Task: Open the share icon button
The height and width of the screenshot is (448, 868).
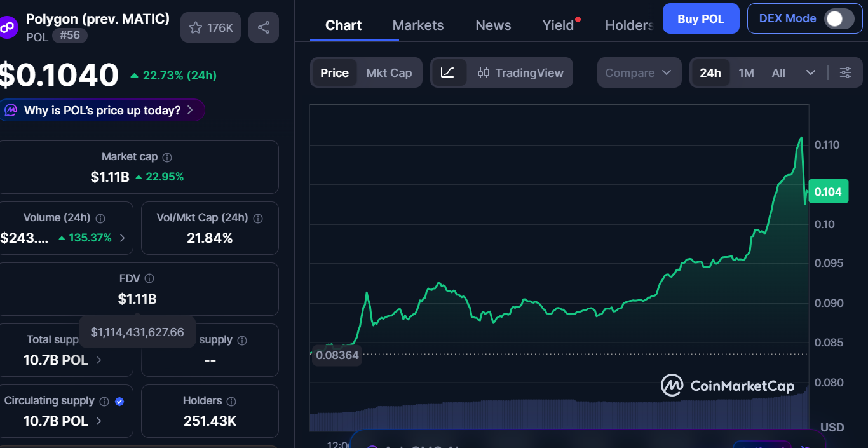Action: coord(264,27)
